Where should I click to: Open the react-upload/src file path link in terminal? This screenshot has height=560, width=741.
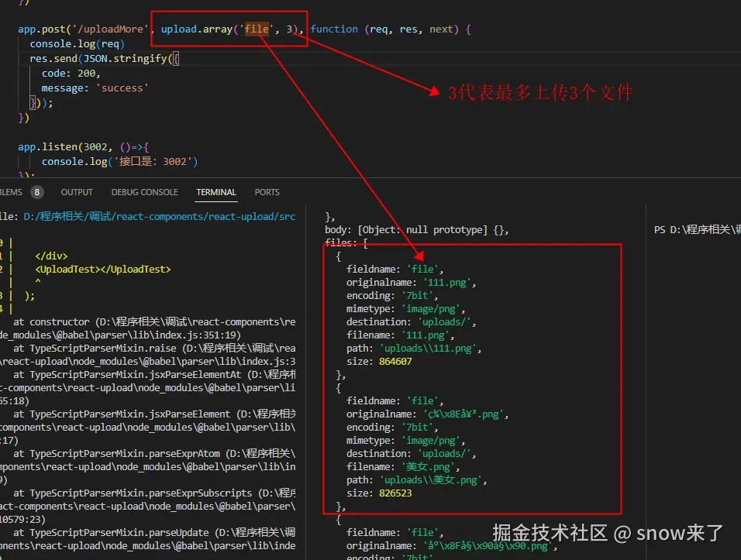159,217
